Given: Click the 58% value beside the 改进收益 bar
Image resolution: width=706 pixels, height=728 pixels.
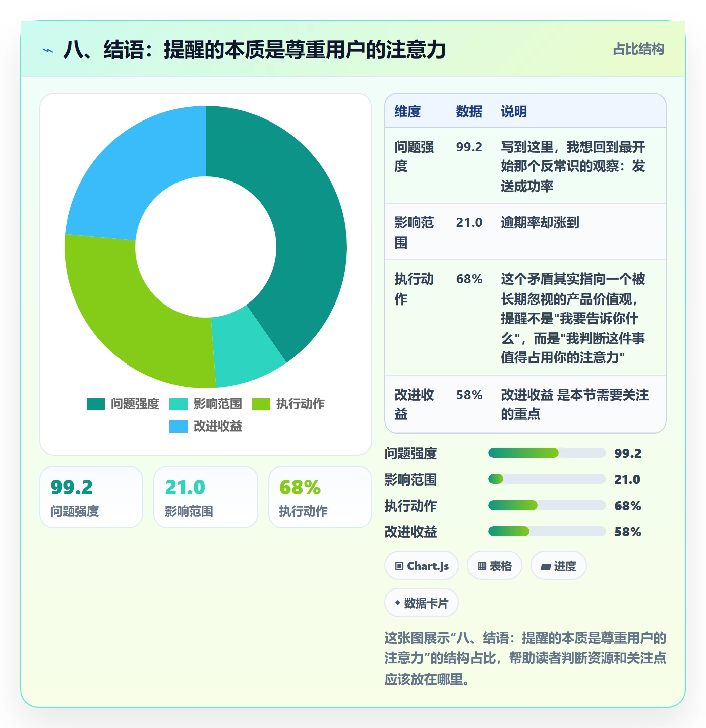Looking at the screenshot, I should point(628,532).
